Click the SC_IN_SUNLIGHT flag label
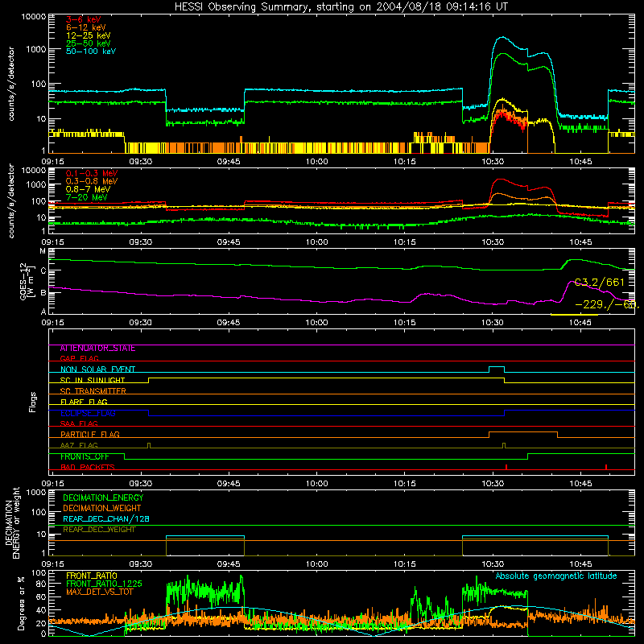This screenshot has height=644, width=644. pos(93,380)
